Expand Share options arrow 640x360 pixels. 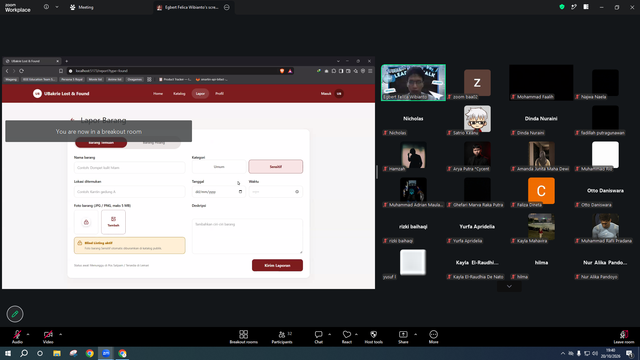(416, 334)
